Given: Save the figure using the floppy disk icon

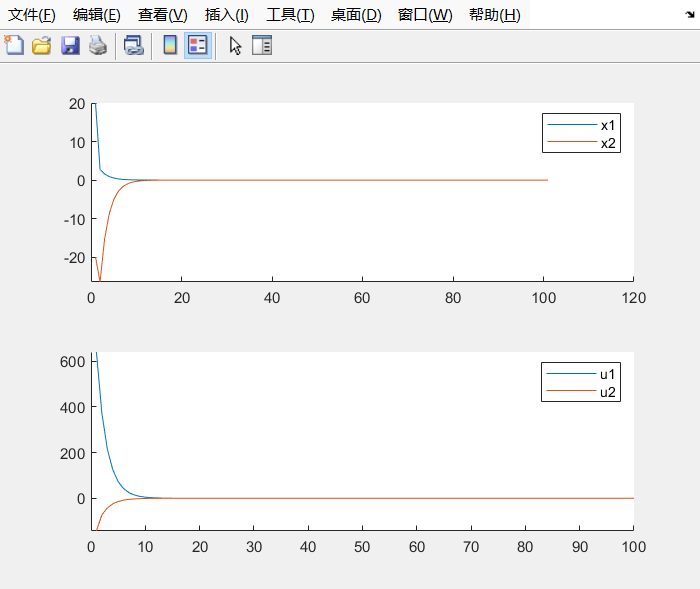Looking at the screenshot, I should (x=70, y=45).
